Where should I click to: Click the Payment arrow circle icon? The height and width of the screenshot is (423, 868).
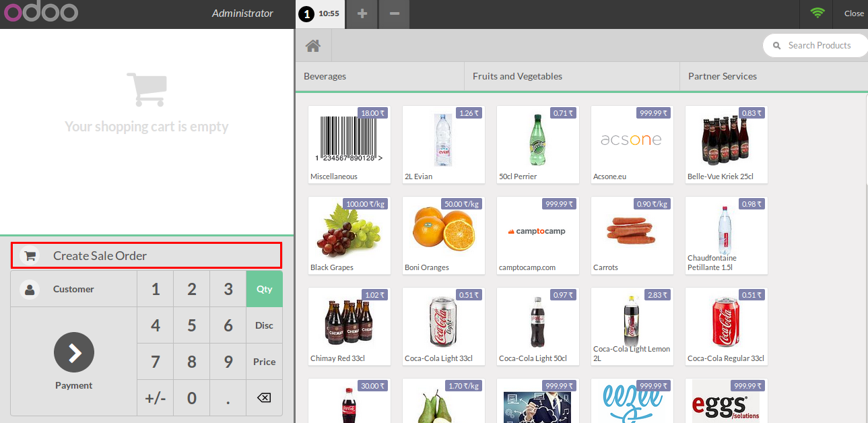click(x=74, y=352)
